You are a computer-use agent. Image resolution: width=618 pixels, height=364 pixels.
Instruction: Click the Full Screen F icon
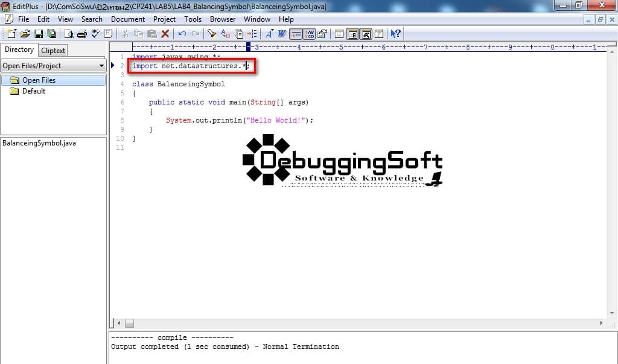click(x=379, y=34)
